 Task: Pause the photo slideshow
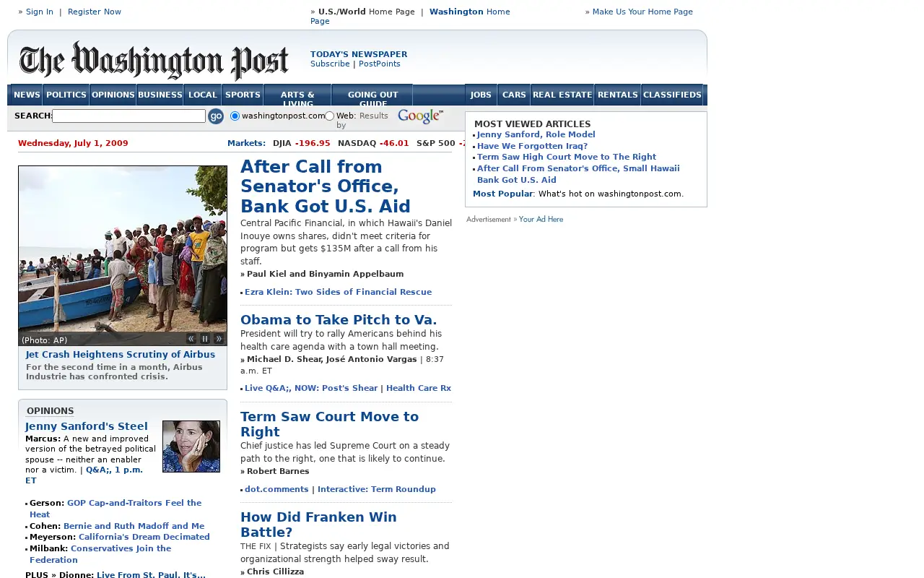(205, 339)
